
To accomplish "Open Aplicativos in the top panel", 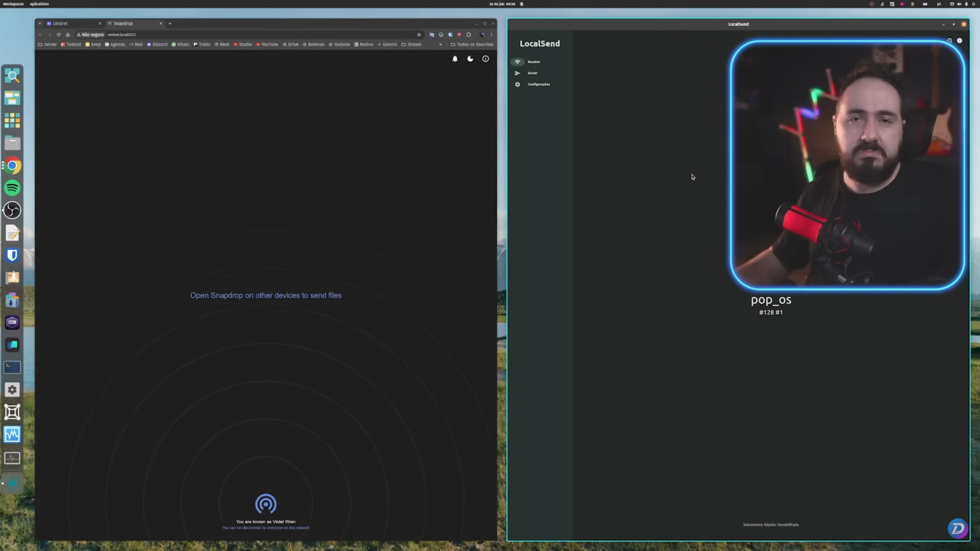I will pyautogui.click(x=39, y=4).
